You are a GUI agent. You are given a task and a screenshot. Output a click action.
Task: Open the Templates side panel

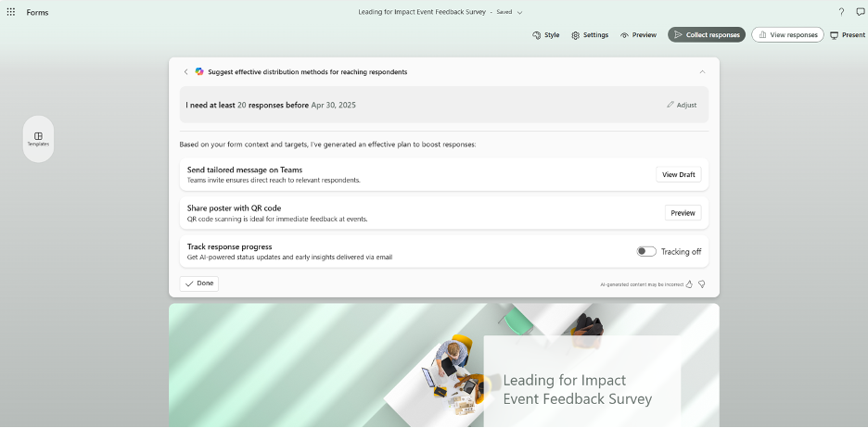coord(38,139)
